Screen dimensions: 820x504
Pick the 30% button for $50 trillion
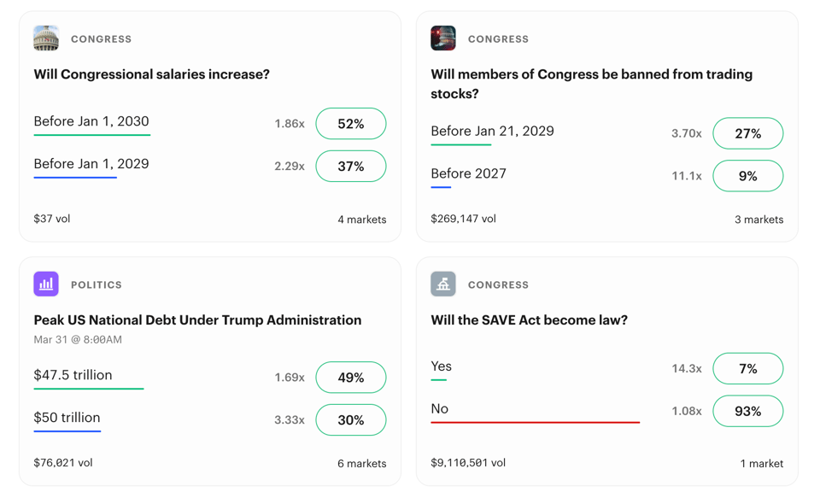click(351, 419)
